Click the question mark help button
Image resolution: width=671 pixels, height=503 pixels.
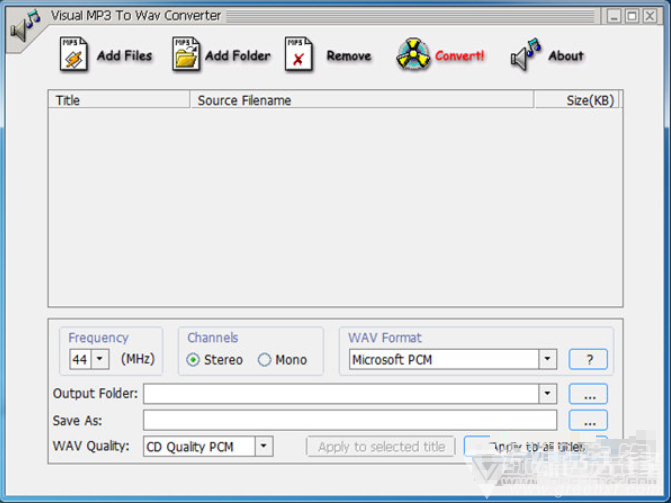point(588,359)
